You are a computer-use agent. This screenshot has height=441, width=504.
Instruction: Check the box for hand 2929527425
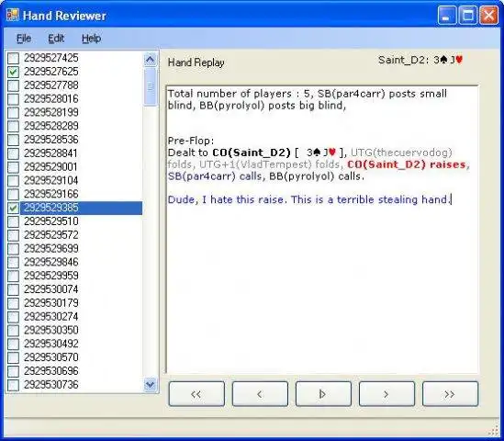(13, 58)
